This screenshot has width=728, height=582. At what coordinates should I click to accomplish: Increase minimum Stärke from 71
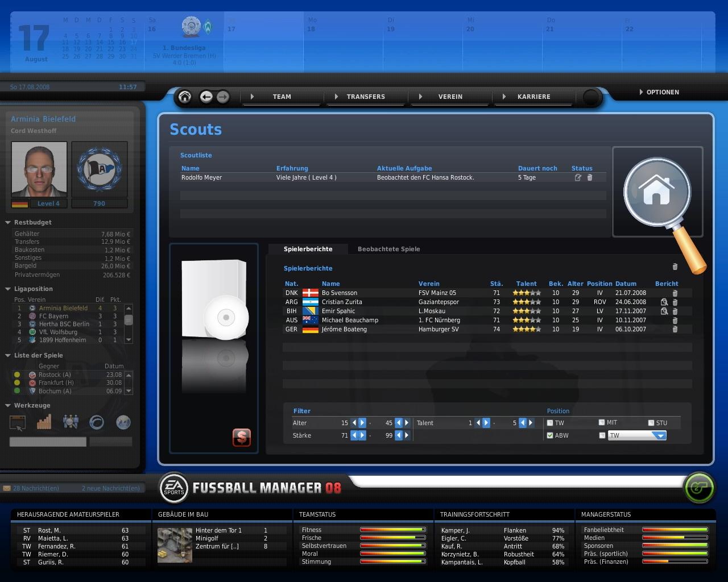362,435
